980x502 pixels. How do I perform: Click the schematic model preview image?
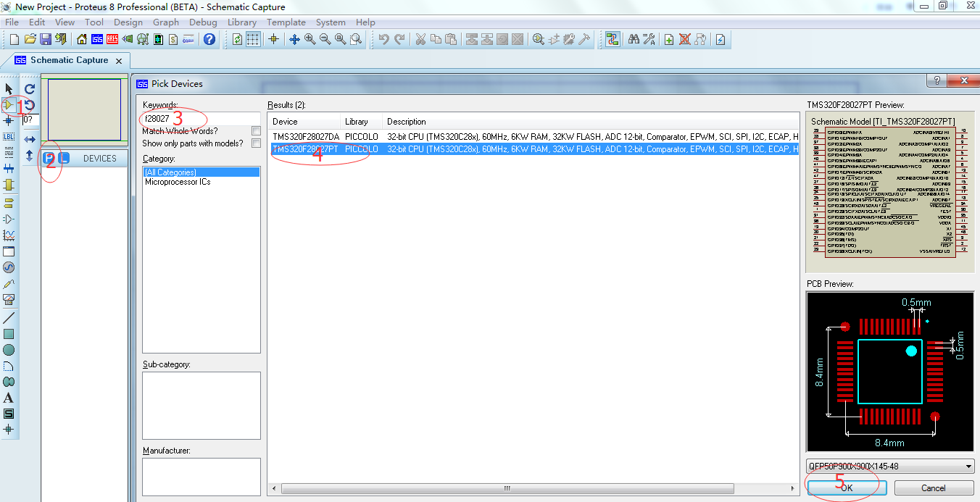pos(890,192)
